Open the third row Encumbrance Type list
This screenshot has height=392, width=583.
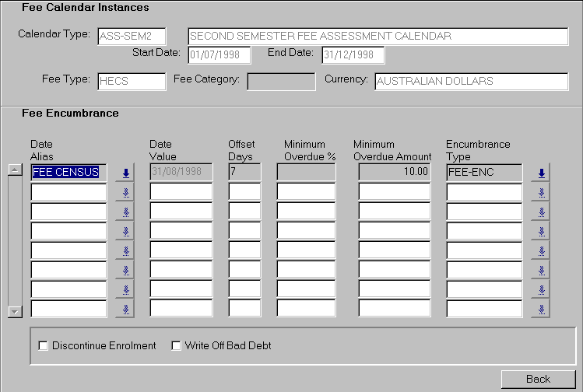540,212
